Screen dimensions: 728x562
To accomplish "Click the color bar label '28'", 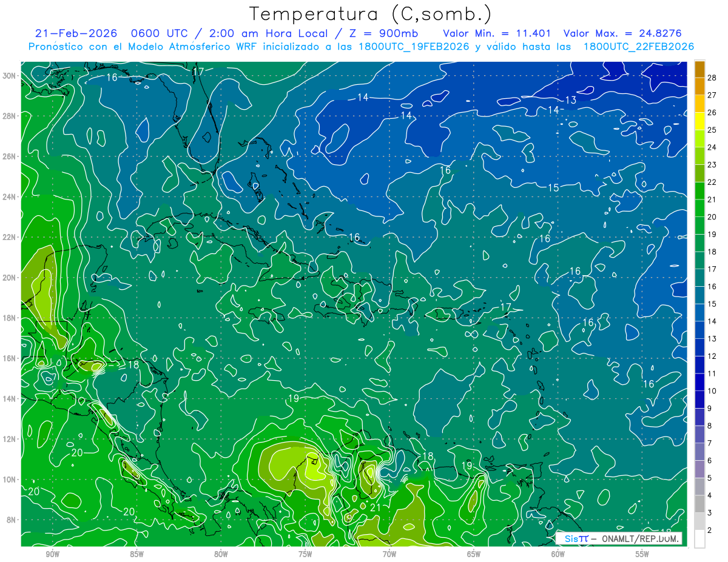I will (712, 78).
